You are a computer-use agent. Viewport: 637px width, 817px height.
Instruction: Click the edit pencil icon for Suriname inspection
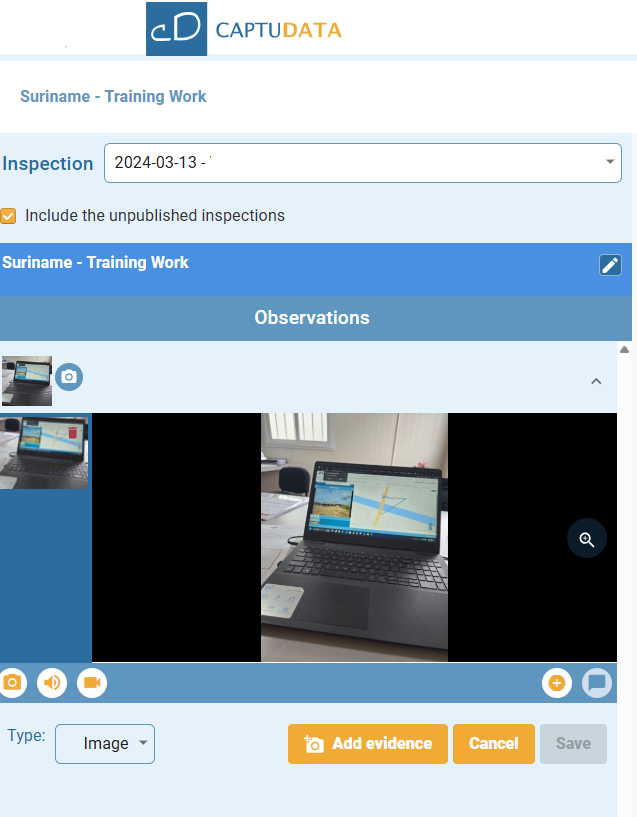pyautogui.click(x=610, y=264)
